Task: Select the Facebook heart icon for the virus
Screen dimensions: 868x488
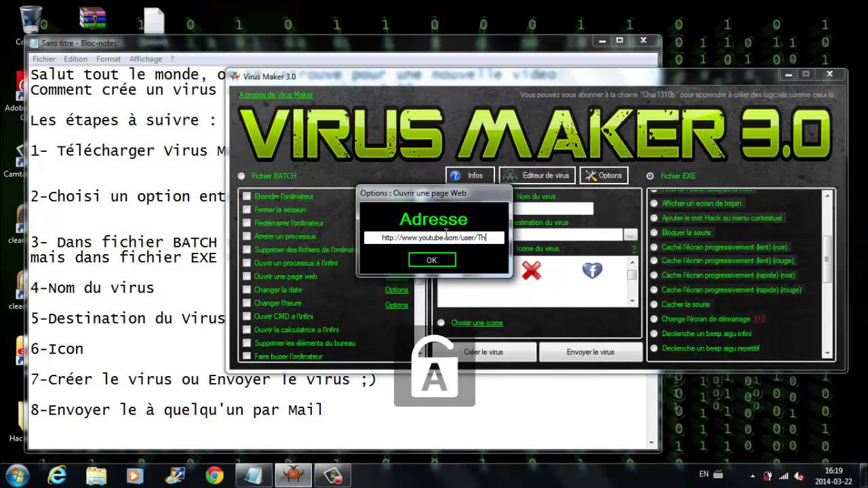Action: [x=592, y=270]
